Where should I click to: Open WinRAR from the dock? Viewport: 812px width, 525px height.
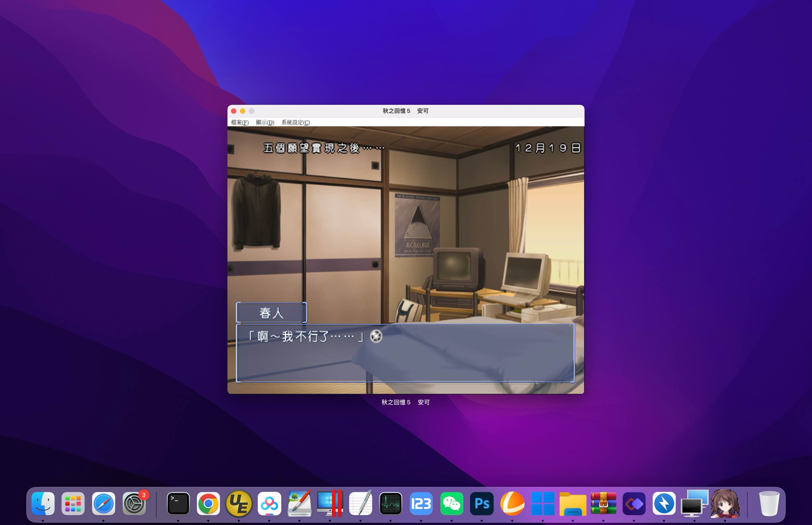603,503
